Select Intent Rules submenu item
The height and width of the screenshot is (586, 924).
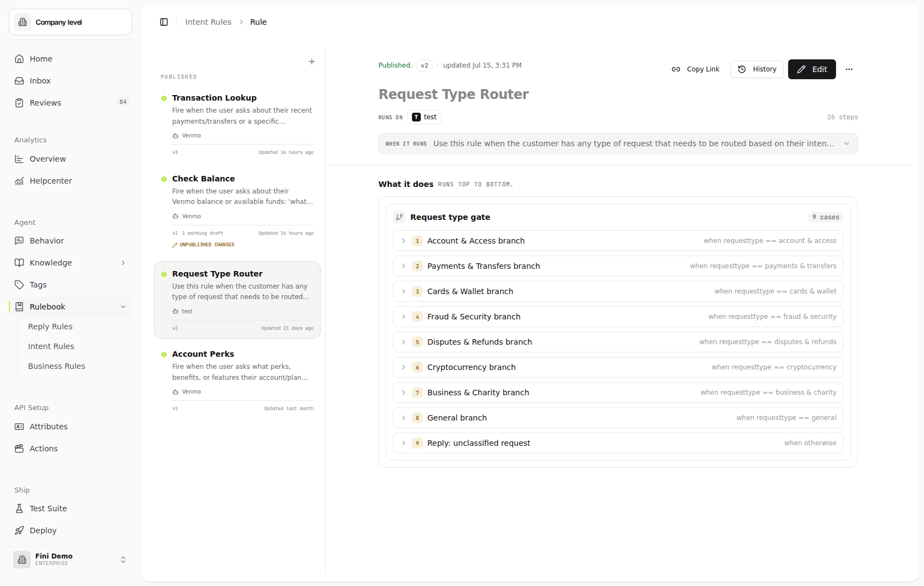(x=51, y=346)
